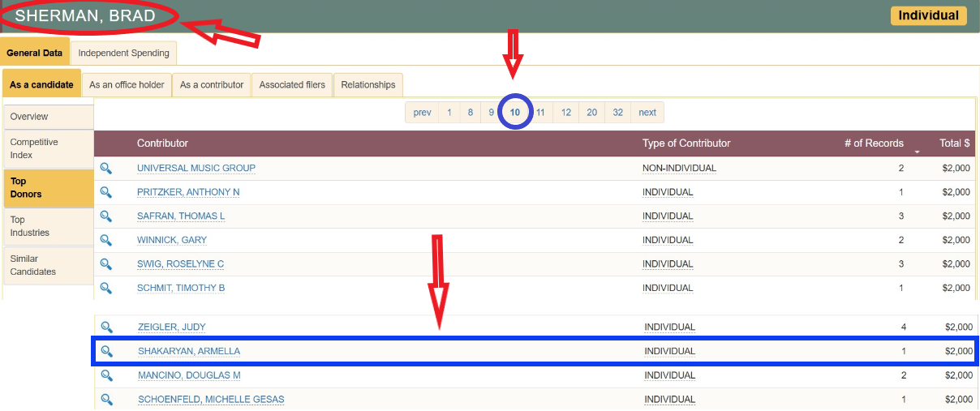
Task: Click INDIVIDUAL type in ZEIGLER, JUDY row
Action: click(670, 328)
